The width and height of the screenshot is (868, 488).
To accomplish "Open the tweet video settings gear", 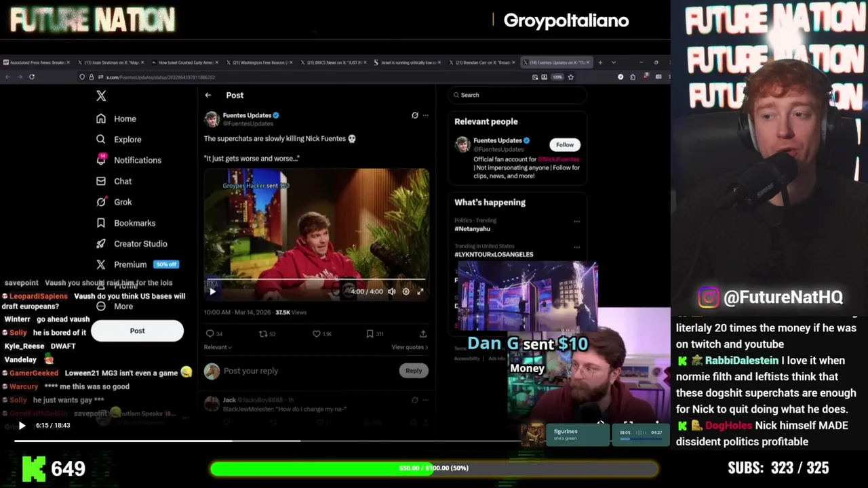I will [406, 291].
